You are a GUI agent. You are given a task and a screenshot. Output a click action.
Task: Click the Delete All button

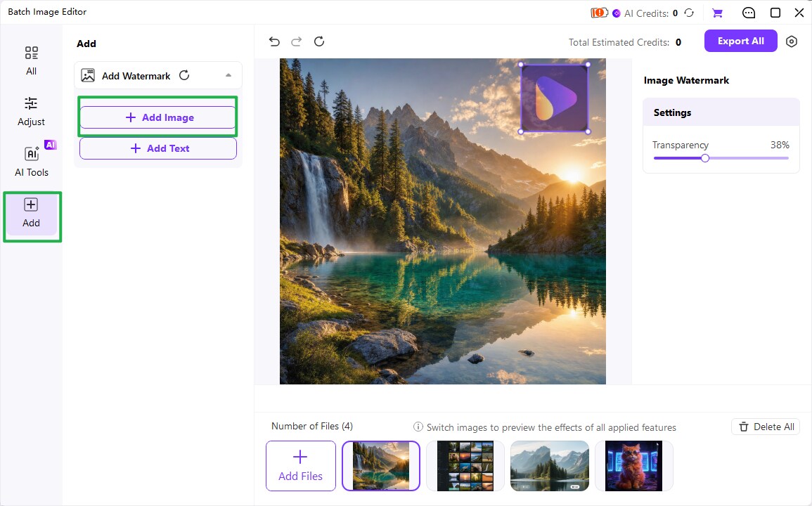click(x=766, y=427)
